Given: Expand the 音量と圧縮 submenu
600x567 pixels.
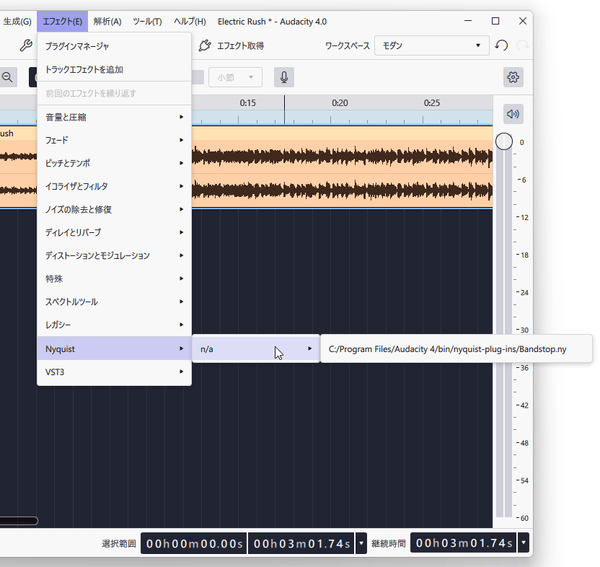Looking at the screenshot, I should tap(114, 117).
